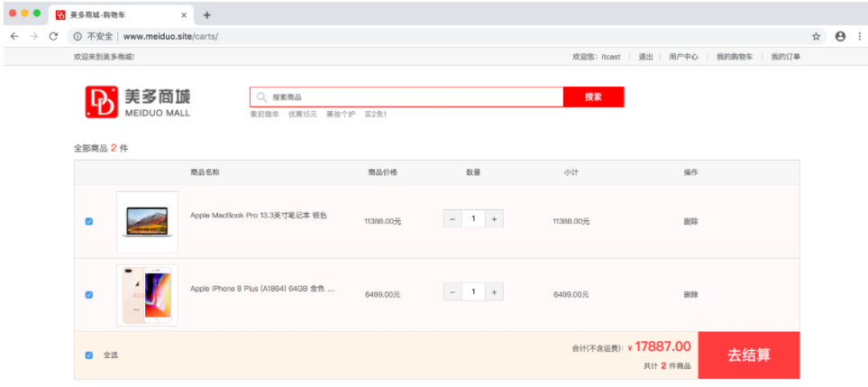This screenshot has width=868, height=387.
Task: Open the iPhone 8 Plus product thumbnail
Action: 147,295
